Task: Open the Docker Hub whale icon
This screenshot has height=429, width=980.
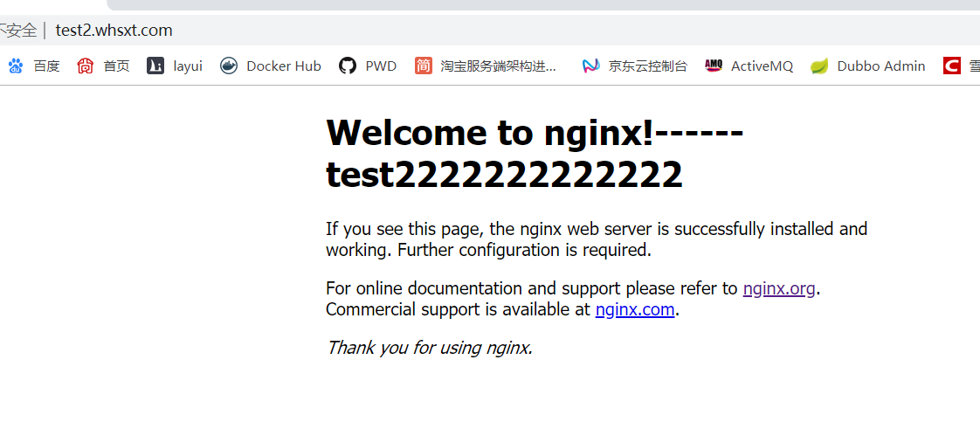Action: coord(229,66)
